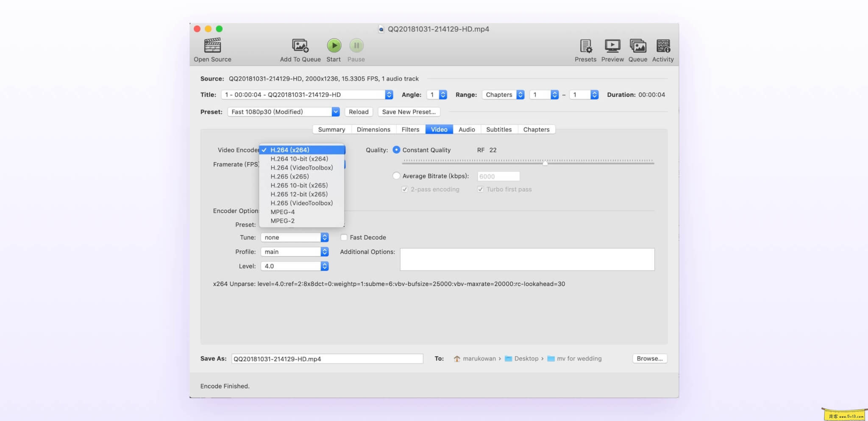Open the Preview window icon
Screen dimensions: 868x421
(x=612, y=46)
